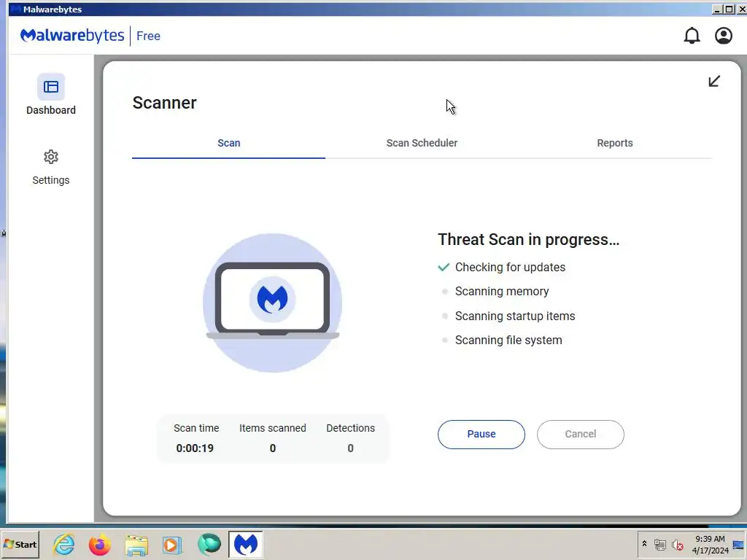
Task: Open the muted volume tray icon
Action: click(677, 544)
